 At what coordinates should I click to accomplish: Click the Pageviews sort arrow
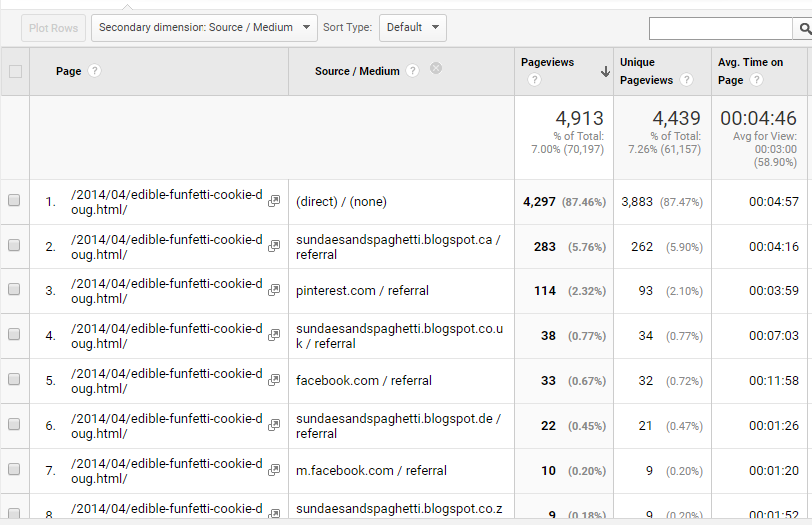605,71
